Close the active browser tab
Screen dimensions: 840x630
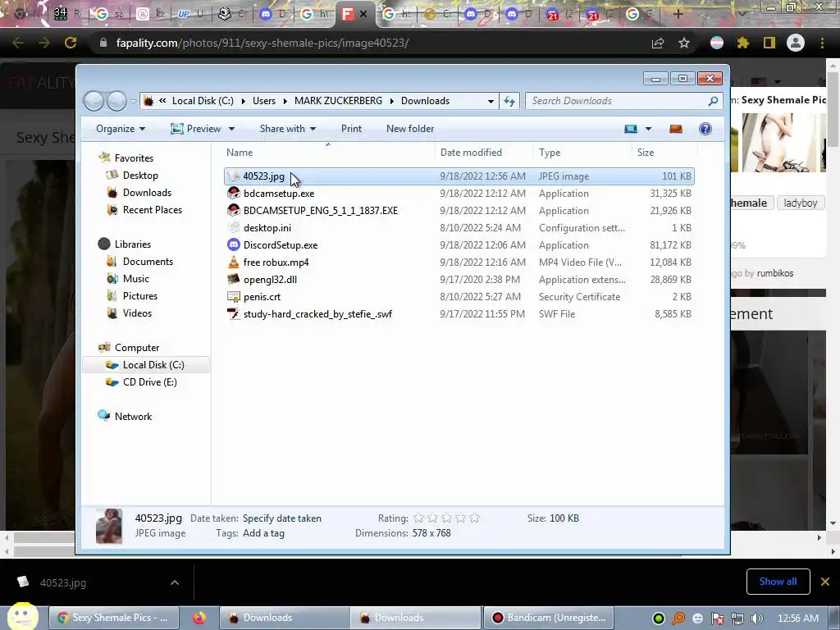tap(363, 14)
